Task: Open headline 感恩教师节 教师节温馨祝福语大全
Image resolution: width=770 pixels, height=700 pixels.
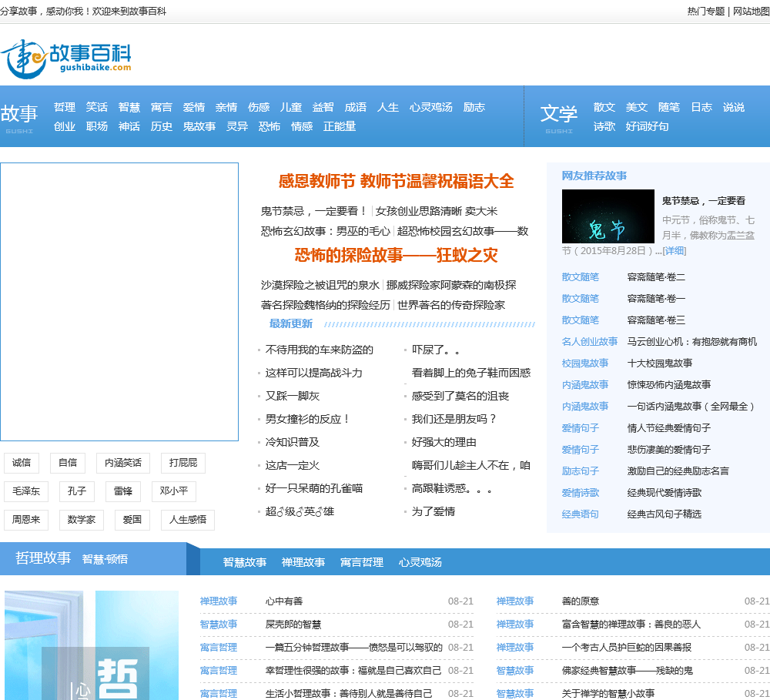Action: tap(396, 181)
